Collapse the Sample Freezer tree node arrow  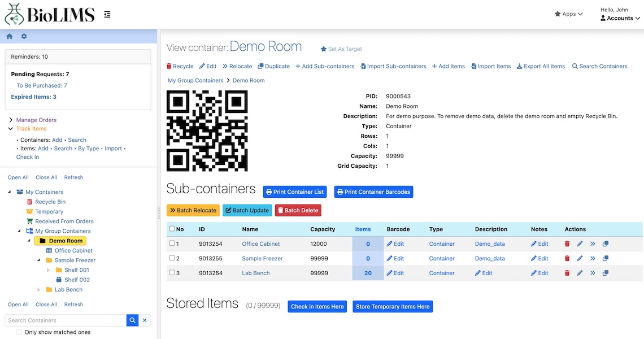[38, 260]
